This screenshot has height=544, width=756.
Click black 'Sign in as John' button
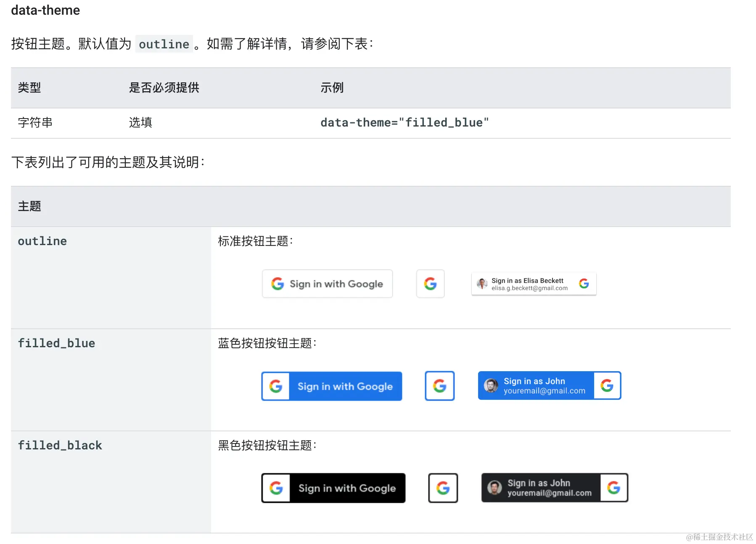(554, 488)
